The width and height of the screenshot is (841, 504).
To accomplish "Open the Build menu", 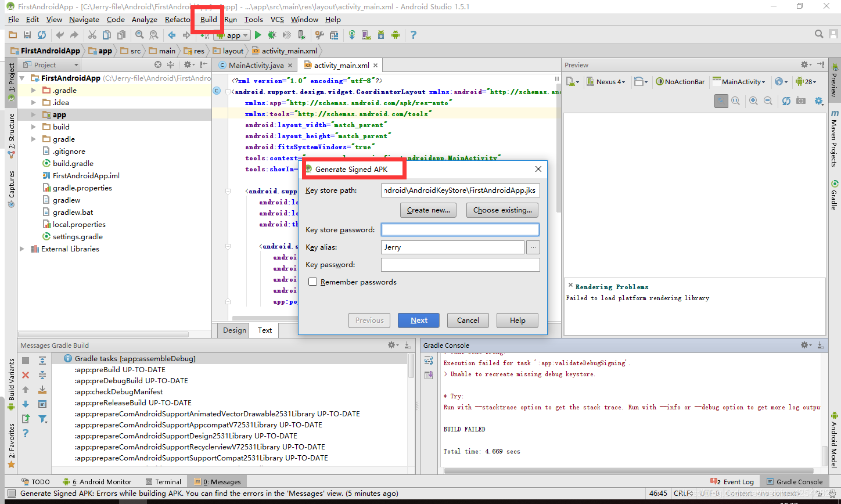I will [x=209, y=19].
